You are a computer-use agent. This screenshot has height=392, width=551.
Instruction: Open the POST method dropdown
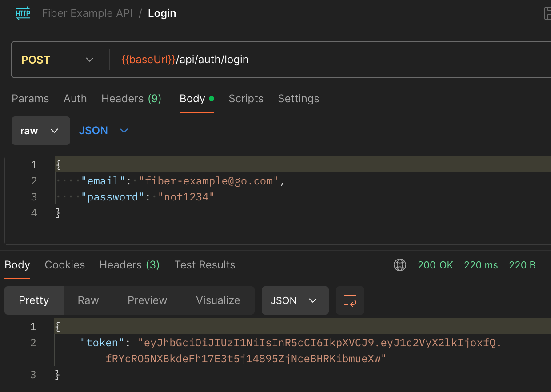(58, 60)
